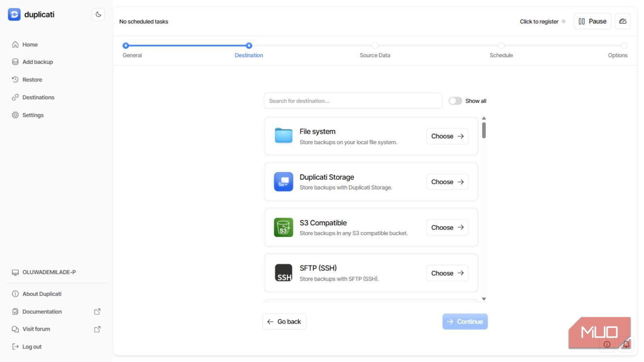Pause the backup scheduler

click(592, 21)
